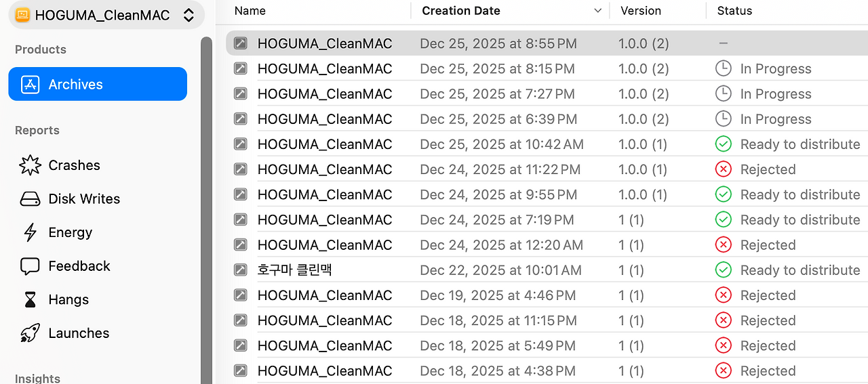Screen dimensions: 868x384
Task: Click the Launches rocket icon
Action: click(31, 333)
